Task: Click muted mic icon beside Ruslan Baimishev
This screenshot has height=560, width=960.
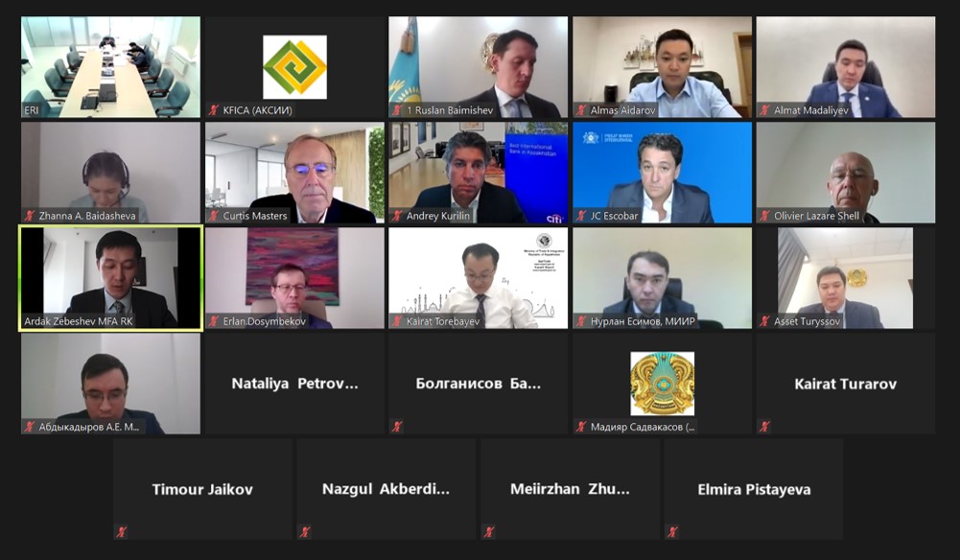Action: point(397,111)
